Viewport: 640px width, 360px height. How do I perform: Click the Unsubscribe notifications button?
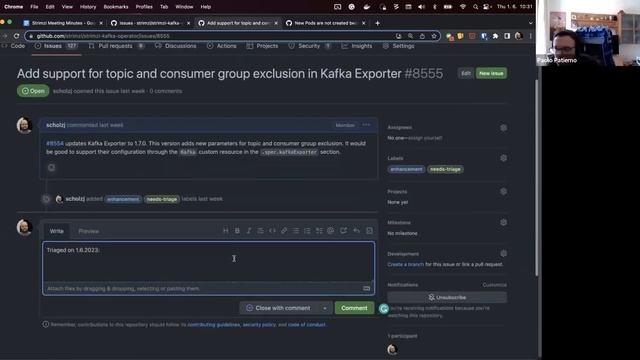pyautogui.click(x=447, y=298)
